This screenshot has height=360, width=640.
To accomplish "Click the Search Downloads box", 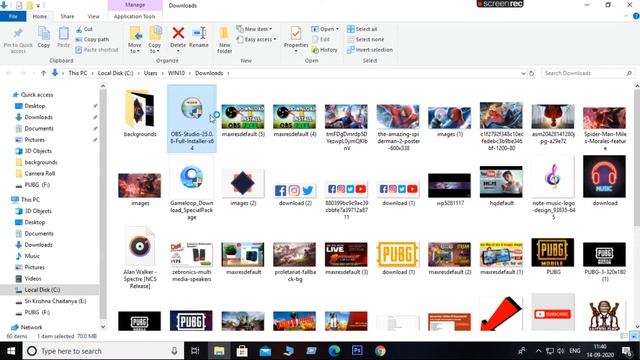I will (x=588, y=73).
